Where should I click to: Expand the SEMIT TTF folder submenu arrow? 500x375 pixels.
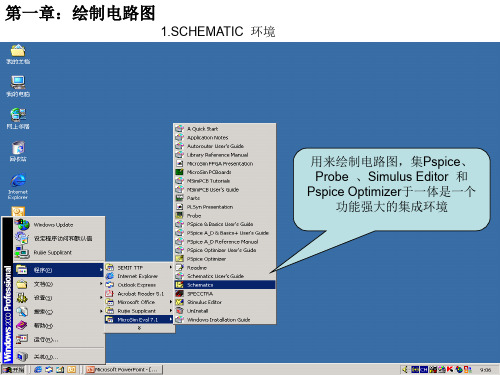click(x=170, y=267)
